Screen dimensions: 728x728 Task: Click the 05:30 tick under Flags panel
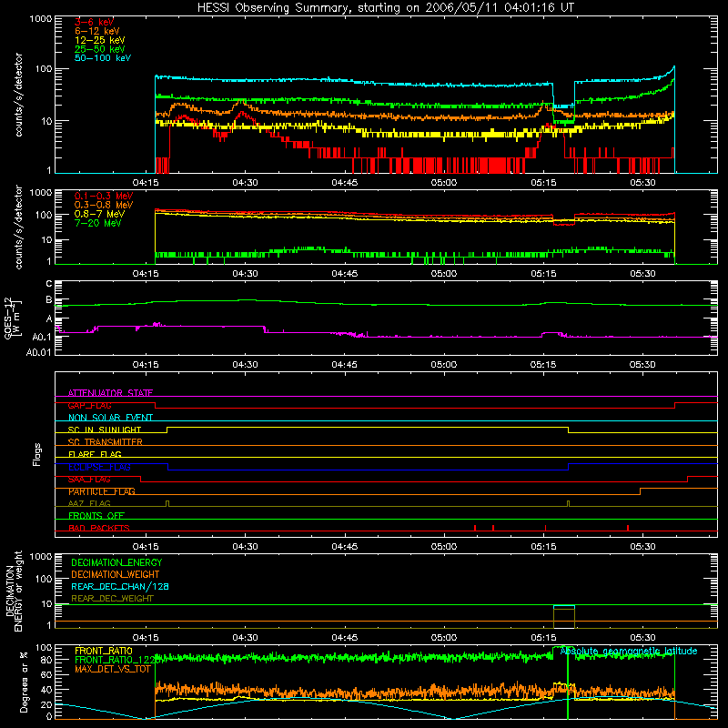point(643,547)
